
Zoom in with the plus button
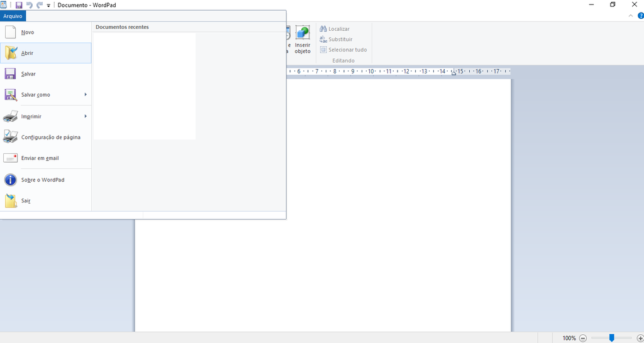[x=640, y=338]
